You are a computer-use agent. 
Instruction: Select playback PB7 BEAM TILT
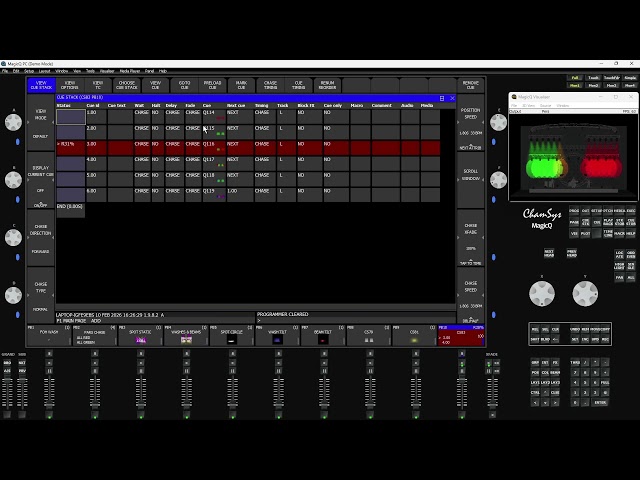323,336
